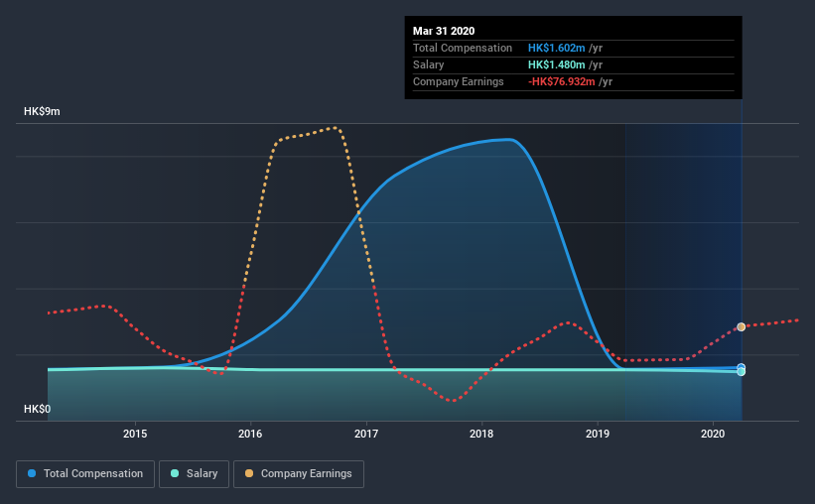Click the -HK$76.932m company earnings value
This screenshot has width=815, height=504.
click(562, 81)
